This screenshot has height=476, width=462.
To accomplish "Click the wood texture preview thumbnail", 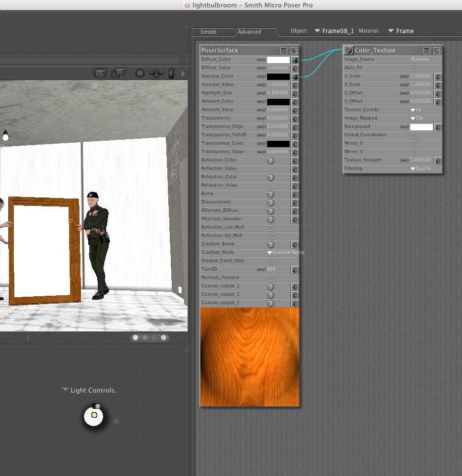I will pyautogui.click(x=250, y=357).
